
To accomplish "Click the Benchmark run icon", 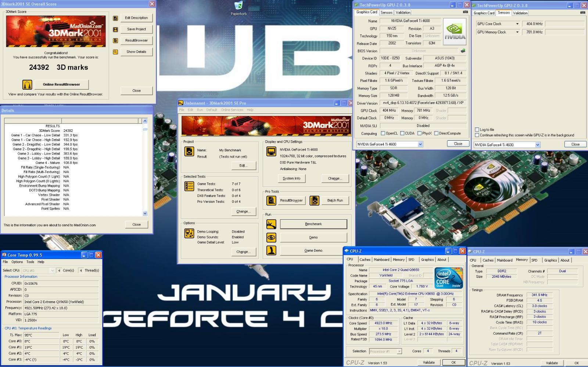I will point(271,224).
